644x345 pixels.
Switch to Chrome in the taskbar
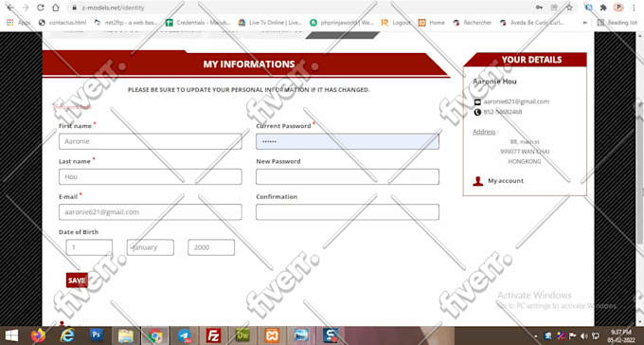pos(154,336)
